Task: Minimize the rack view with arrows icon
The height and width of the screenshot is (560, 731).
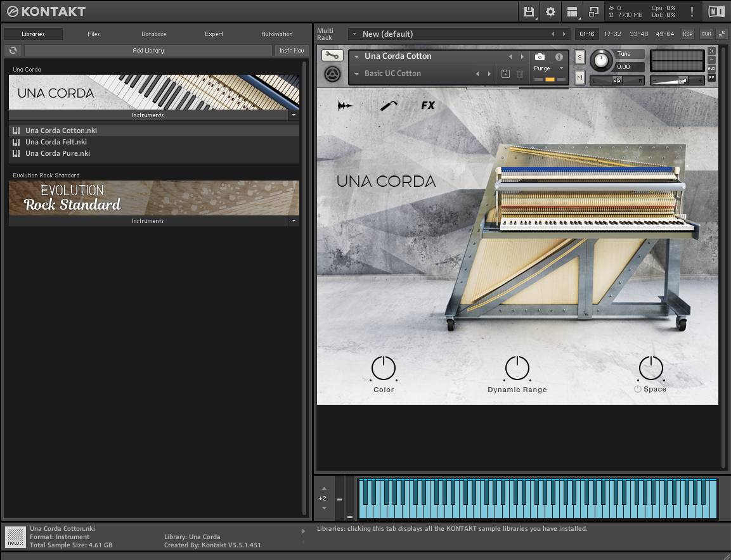Action: coord(721,34)
